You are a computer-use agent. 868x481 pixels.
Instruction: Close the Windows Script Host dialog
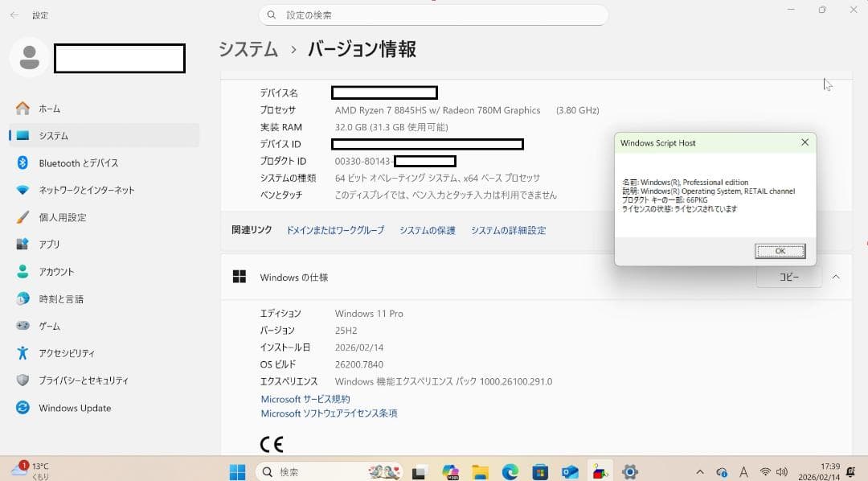pyautogui.click(x=805, y=142)
